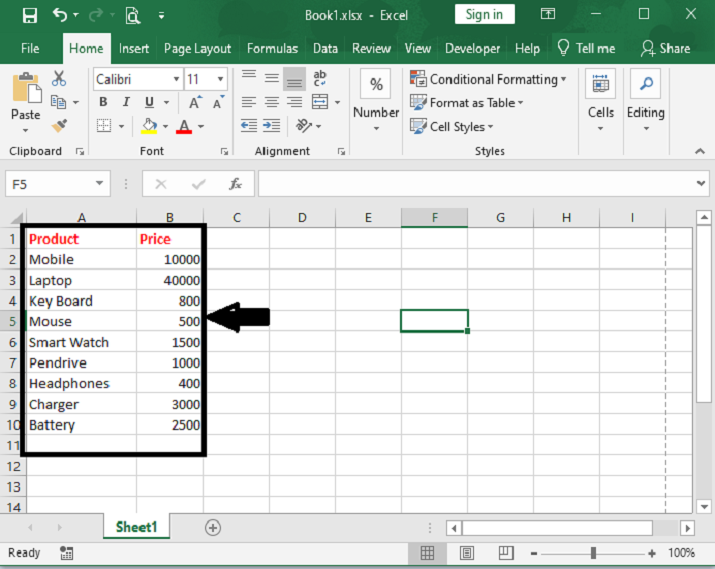Switch to Page Break Preview view
Image resolution: width=715 pixels, height=569 pixels.
click(x=506, y=553)
